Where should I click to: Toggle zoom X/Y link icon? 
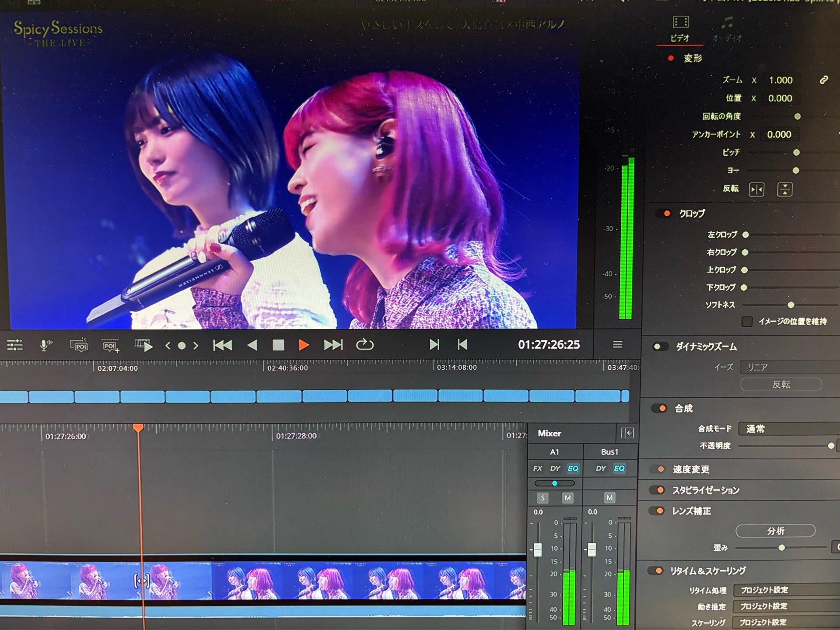tap(824, 80)
